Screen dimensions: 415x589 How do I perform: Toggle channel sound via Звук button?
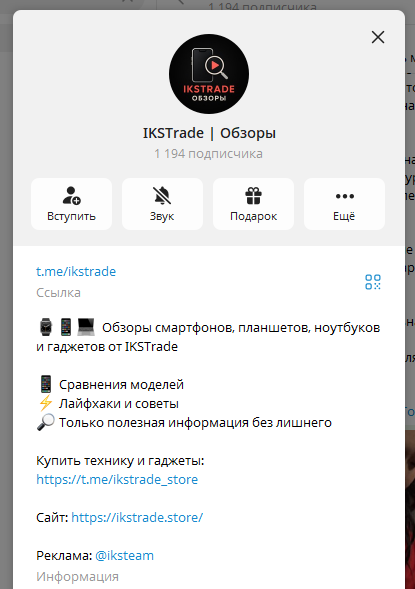162,204
